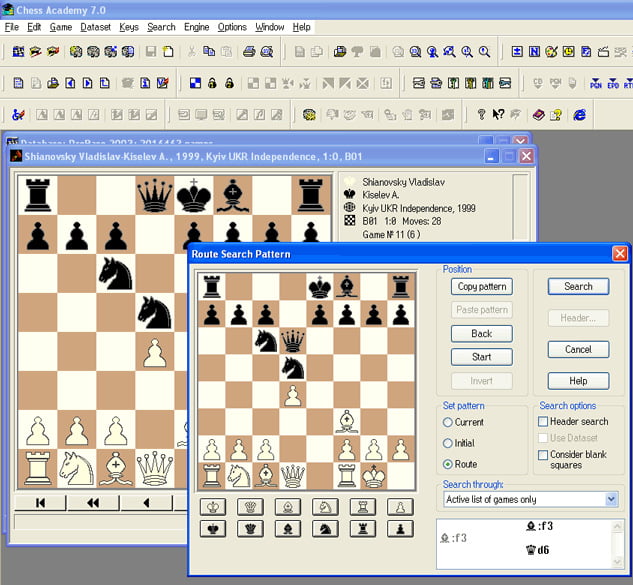Click the blue N toolbar icon
Screen dimensions: 633x585
coord(534,51)
